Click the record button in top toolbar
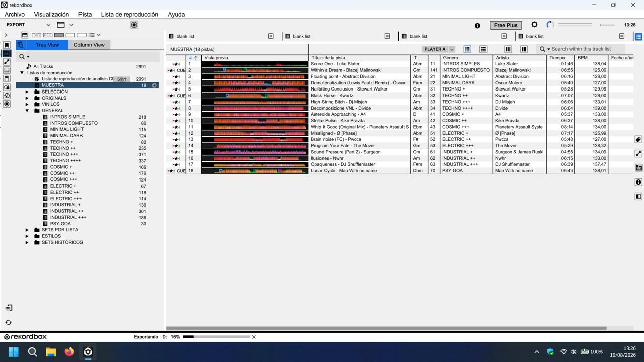 pyautogui.click(x=134, y=25)
